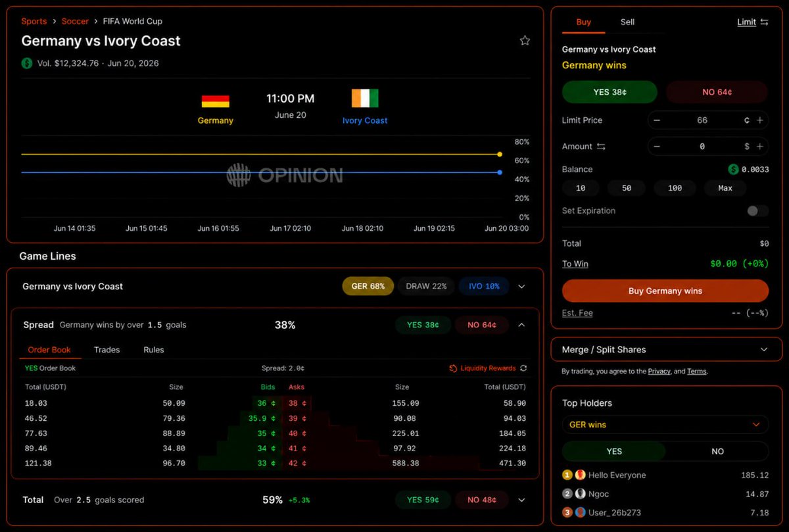Select the GER 68% outcome
The width and height of the screenshot is (789, 532).
pyautogui.click(x=368, y=287)
